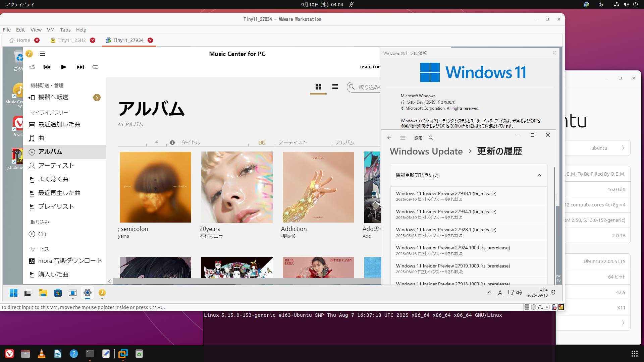Start playback with the play button
Image resolution: width=644 pixels, height=362 pixels.
tap(64, 67)
